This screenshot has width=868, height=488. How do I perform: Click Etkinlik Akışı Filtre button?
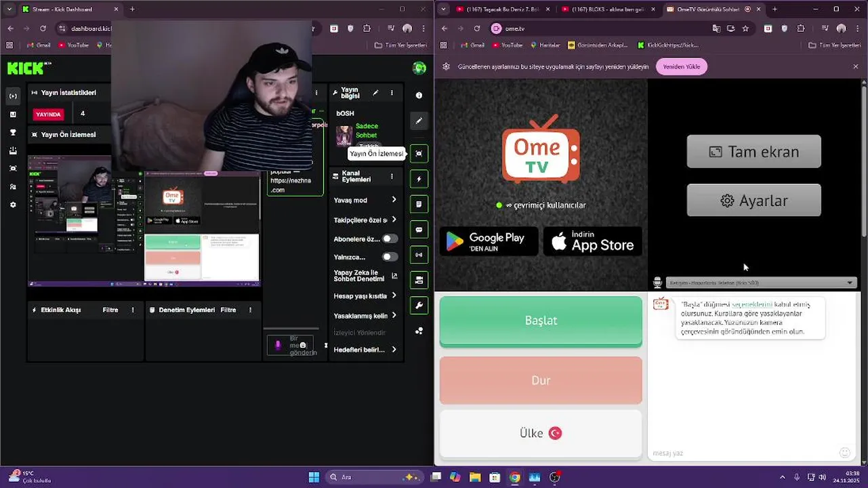pyautogui.click(x=110, y=310)
